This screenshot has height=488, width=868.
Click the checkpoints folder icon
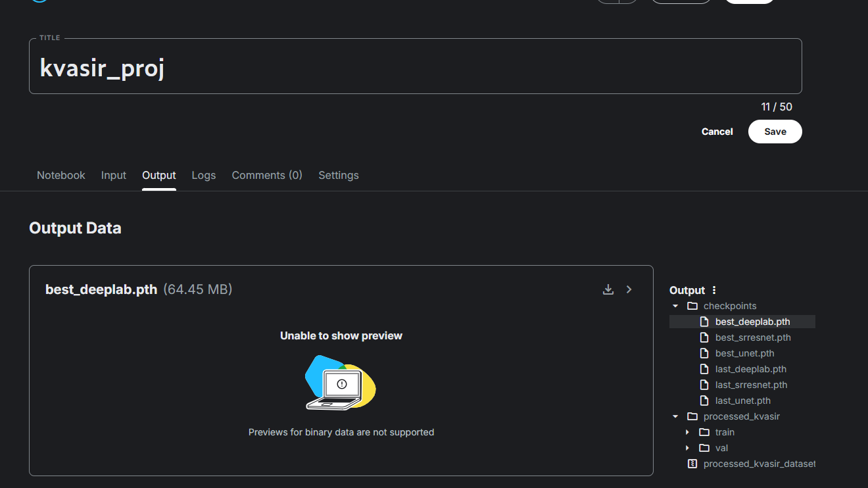point(692,306)
